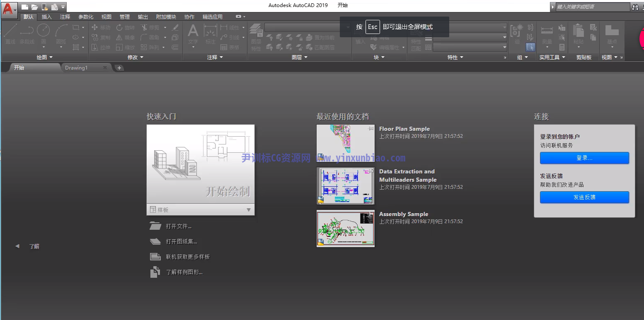Image resolution: width=644 pixels, height=320 pixels.
Task: Click the Open folder icon in quick access toolbar
Action: coord(34,7)
